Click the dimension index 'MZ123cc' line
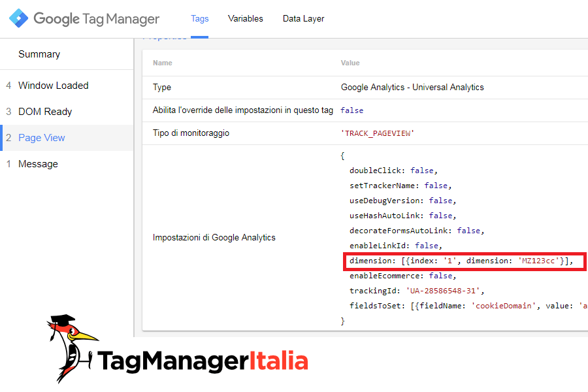 point(461,261)
